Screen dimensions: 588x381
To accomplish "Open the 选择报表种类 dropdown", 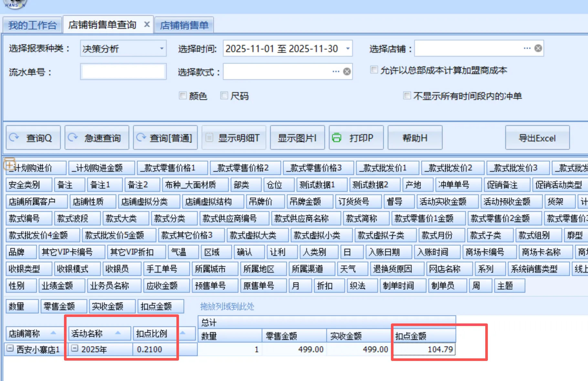I will coord(162,49).
